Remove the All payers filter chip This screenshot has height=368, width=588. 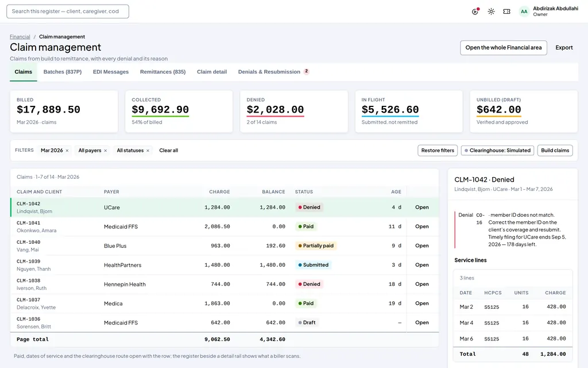[106, 151]
